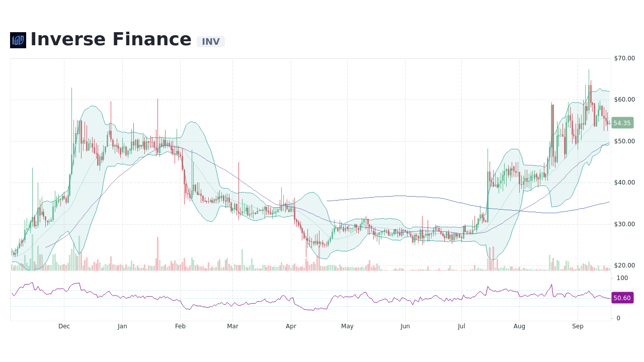Image resolution: width=644 pixels, height=362 pixels.
Task: Click the Inverse Finance title text
Action: point(111,39)
